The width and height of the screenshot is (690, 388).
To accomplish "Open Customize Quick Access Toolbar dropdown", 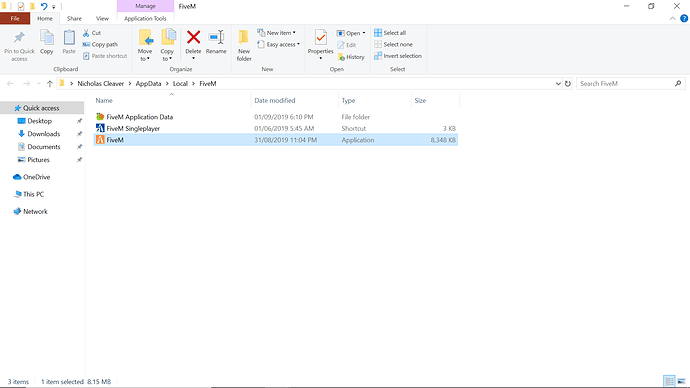I will (54, 7).
